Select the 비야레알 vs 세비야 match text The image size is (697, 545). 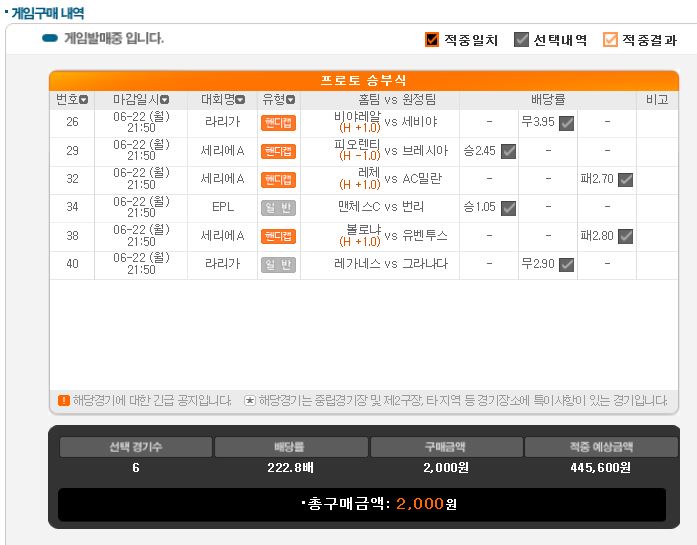tap(385, 122)
